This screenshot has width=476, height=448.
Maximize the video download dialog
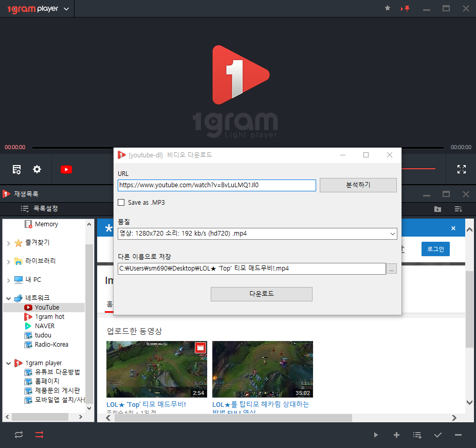pyautogui.click(x=366, y=155)
